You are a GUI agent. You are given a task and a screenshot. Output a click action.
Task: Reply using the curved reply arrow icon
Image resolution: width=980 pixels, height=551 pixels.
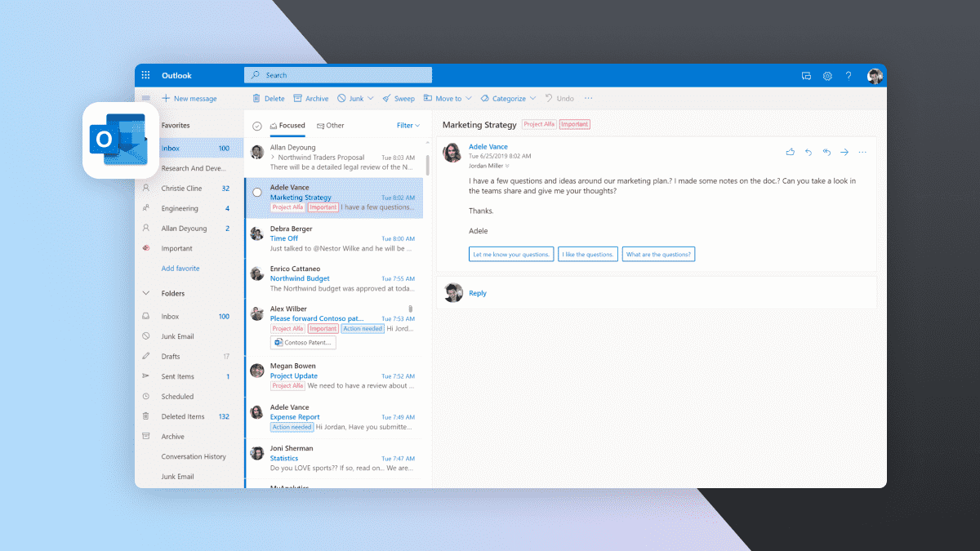pyautogui.click(x=808, y=152)
